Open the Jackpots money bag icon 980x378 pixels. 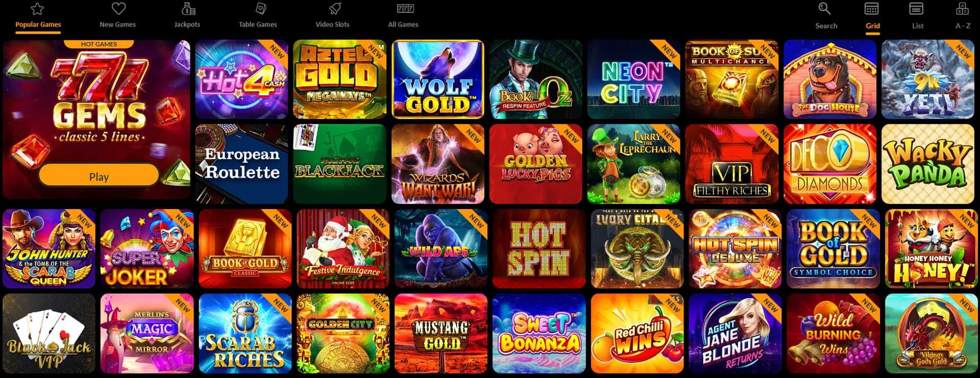188,9
